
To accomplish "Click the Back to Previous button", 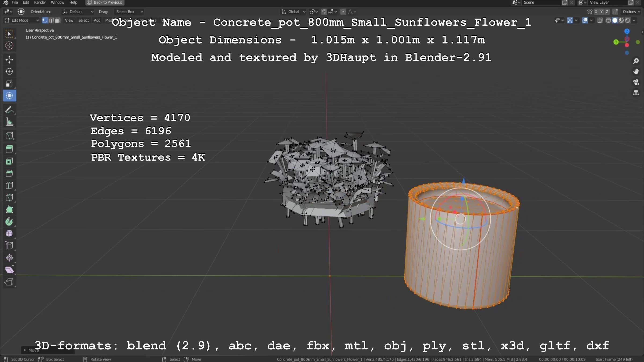I will coord(105,2).
